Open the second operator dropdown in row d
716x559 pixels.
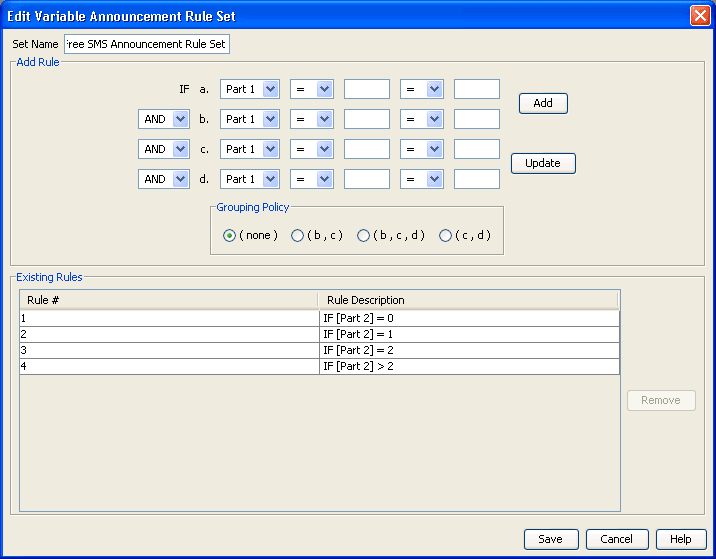pyautogui.click(x=422, y=179)
